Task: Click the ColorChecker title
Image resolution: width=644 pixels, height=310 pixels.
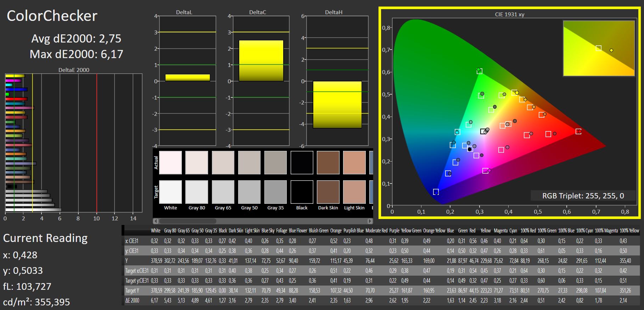Action: point(52,16)
